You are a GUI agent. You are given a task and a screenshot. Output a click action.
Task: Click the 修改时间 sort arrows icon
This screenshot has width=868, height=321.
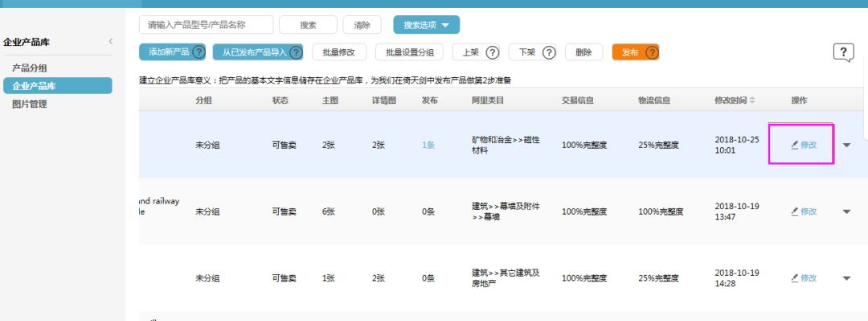(x=751, y=101)
